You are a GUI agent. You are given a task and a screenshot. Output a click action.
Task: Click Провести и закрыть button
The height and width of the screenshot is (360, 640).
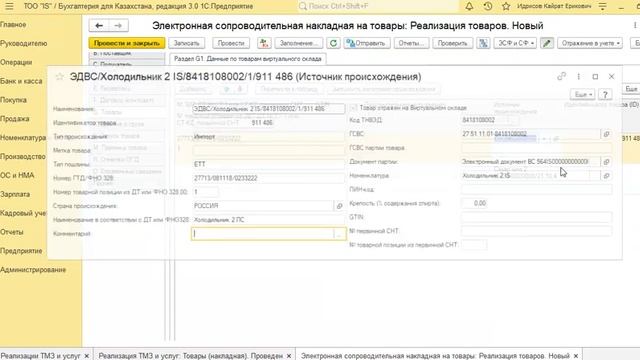pyautogui.click(x=127, y=43)
